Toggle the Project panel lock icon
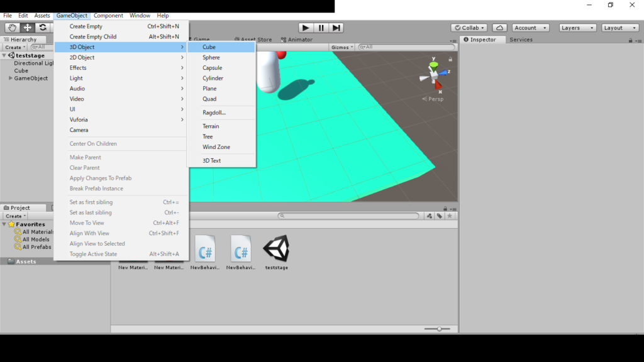Screen dimensions: 644x362 coord(445,208)
